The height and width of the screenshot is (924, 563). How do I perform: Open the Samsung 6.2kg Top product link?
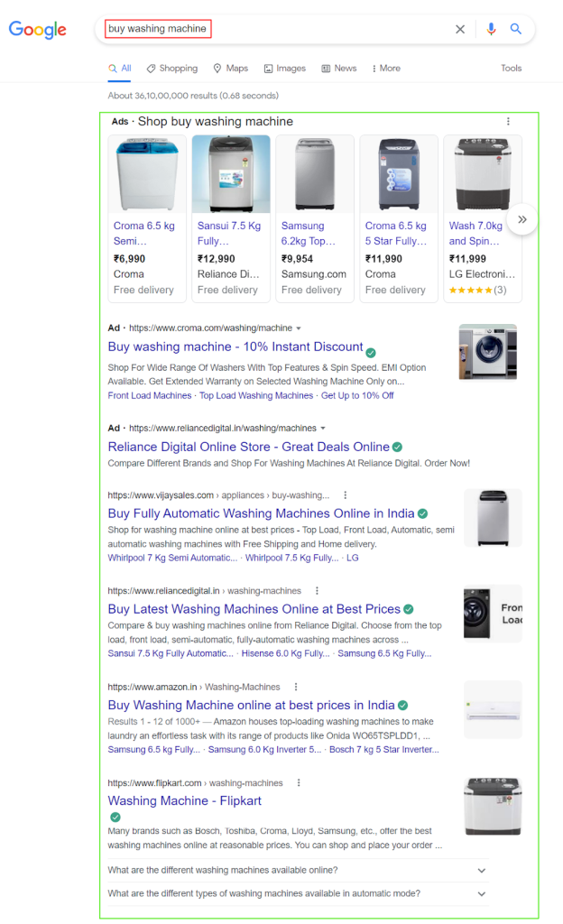pyautogui.click(x=309, y=234)
